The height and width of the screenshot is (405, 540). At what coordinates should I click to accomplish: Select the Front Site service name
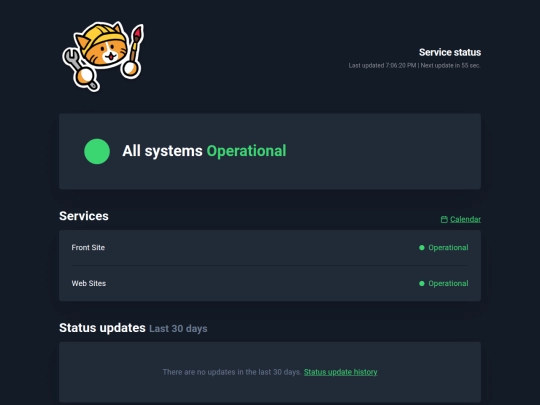pos(88,248)
